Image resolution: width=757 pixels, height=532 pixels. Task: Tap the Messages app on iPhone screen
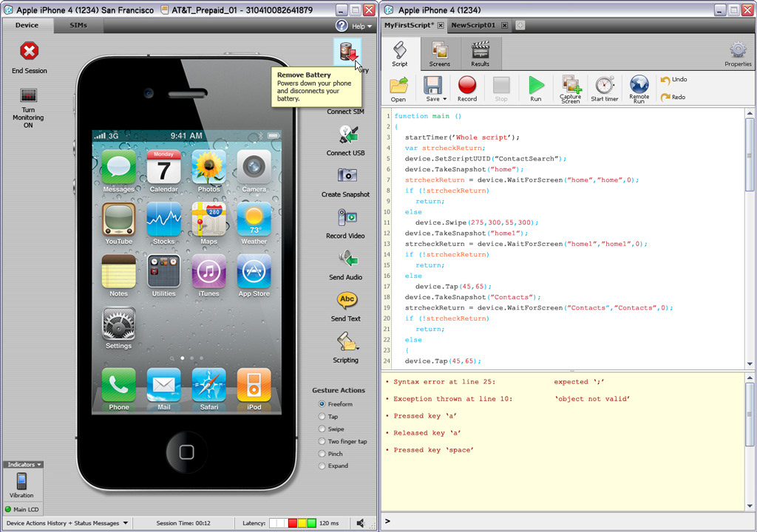point(119,166)
